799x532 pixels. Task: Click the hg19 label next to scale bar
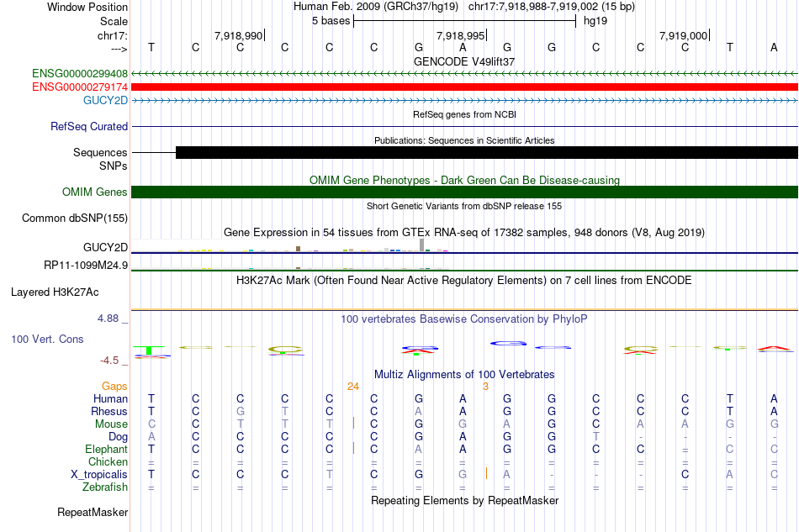(595, 21)
